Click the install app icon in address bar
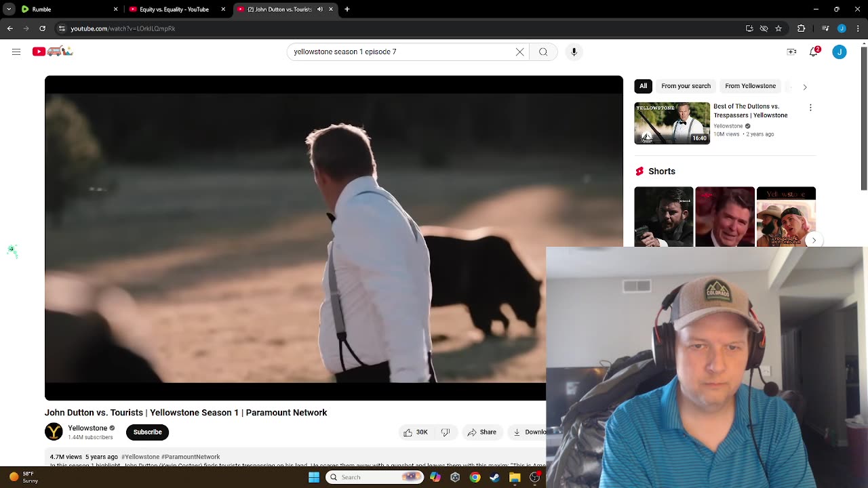This screenshot has height=488, width=868. click(x=749, y=28)
